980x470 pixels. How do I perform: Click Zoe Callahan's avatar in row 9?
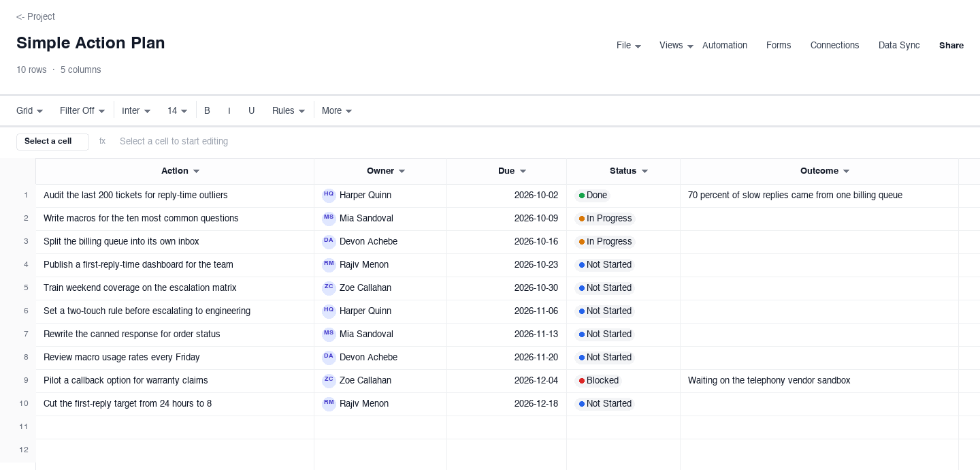(329, 381)
